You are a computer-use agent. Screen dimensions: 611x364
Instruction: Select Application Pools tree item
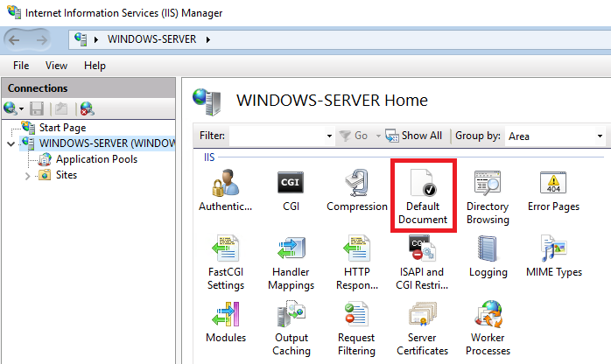[x=88, y=159]
